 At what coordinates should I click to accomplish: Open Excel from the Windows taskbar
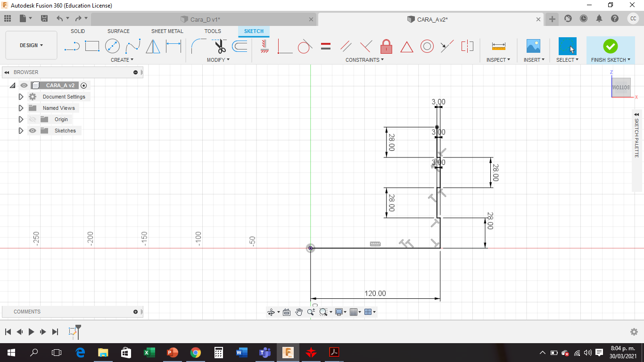point(149,353)
